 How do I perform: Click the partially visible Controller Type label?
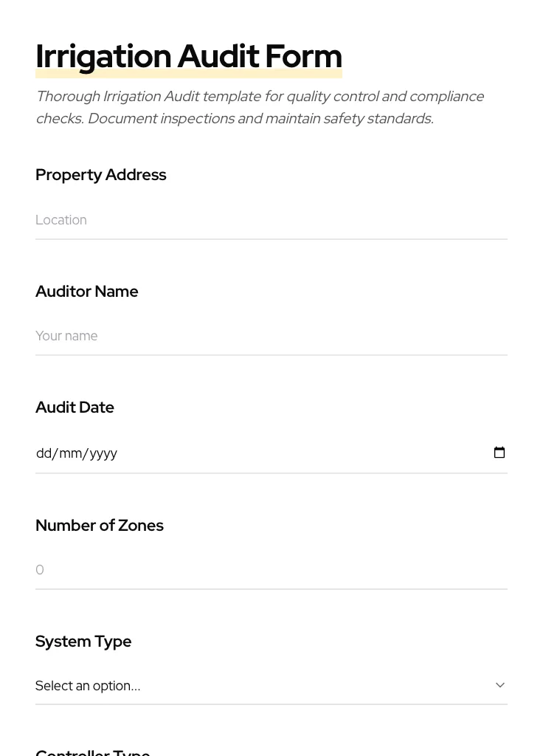[x=93, y=752]
